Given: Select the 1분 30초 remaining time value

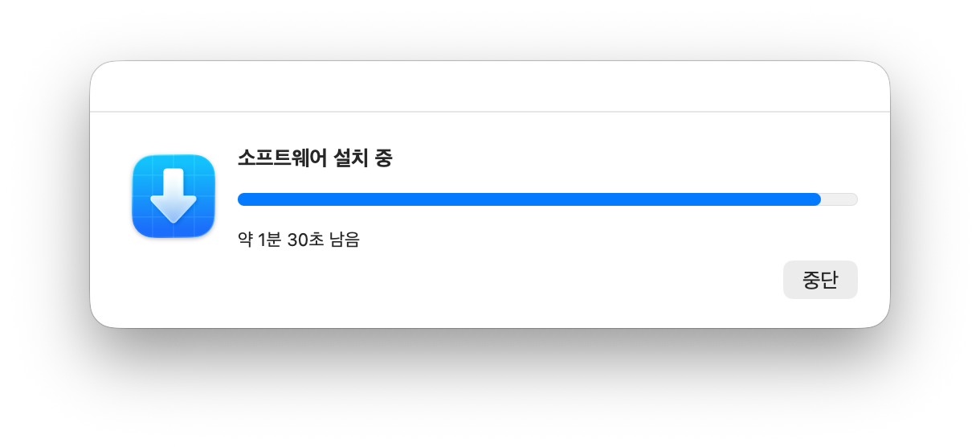Looking at the screenshot, I should (290, 240).
